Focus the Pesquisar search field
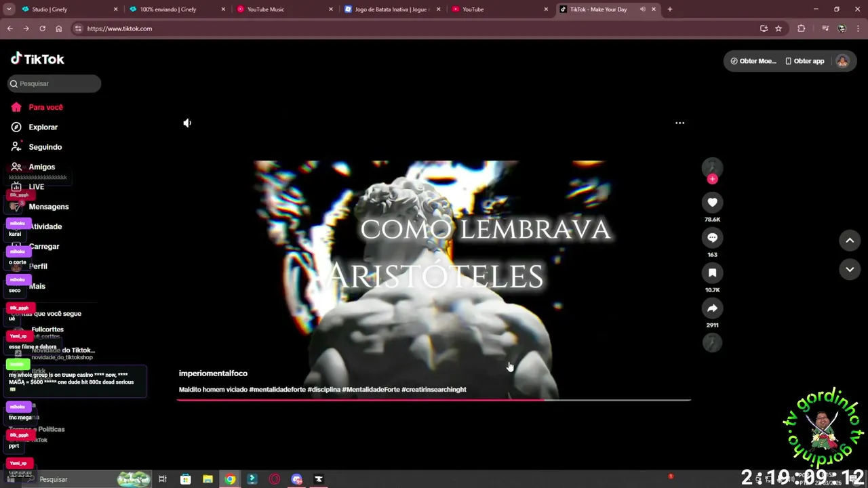Screen dimensions: 868x488 point(54,83)
